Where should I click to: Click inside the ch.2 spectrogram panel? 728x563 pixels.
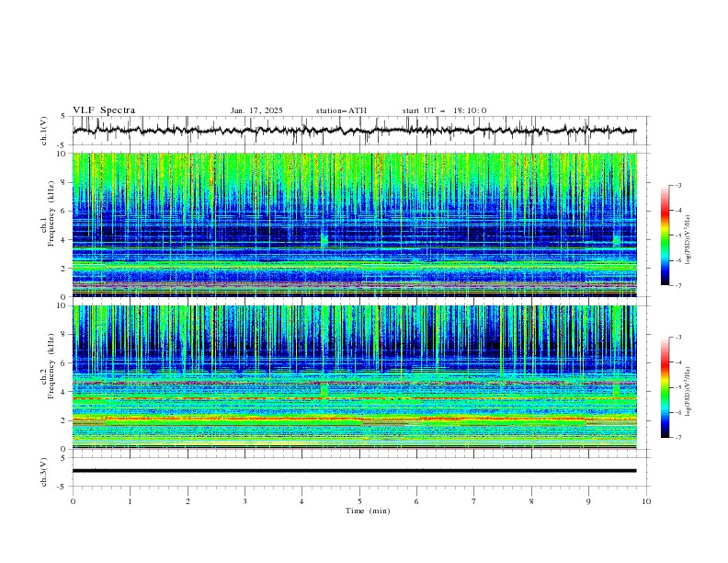click(x=354, y=377)
